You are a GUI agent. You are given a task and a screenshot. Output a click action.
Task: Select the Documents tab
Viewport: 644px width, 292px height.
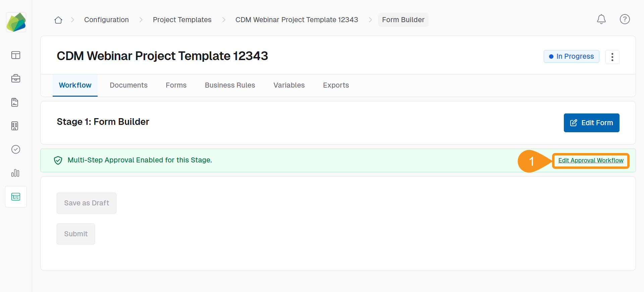coord(128,85)
